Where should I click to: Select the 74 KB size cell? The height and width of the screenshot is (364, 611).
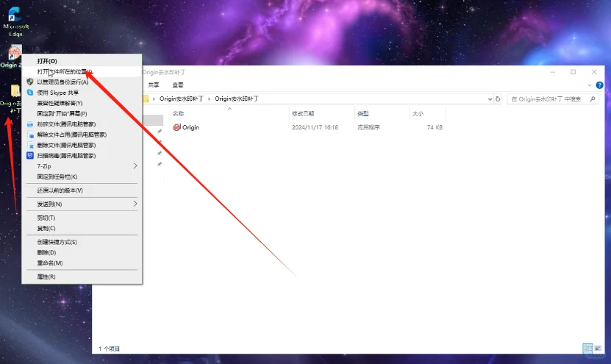(x=435, y=127)
